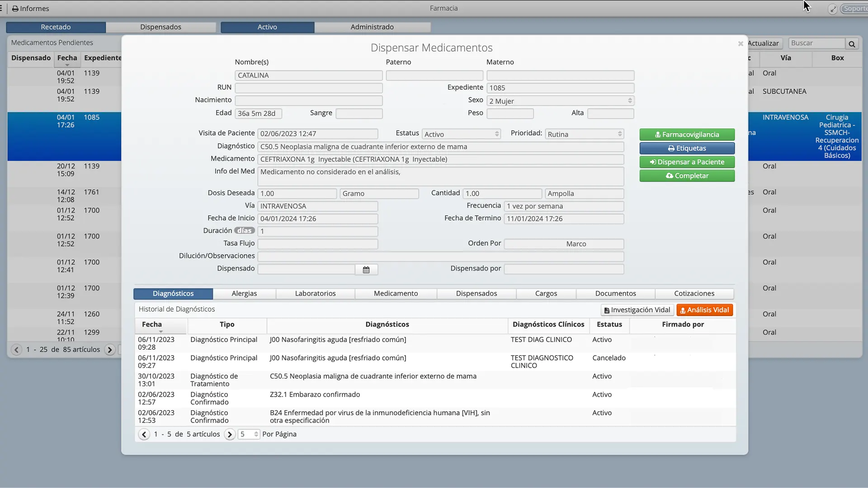Open Análisis Vidal

(x=704, y=310)
